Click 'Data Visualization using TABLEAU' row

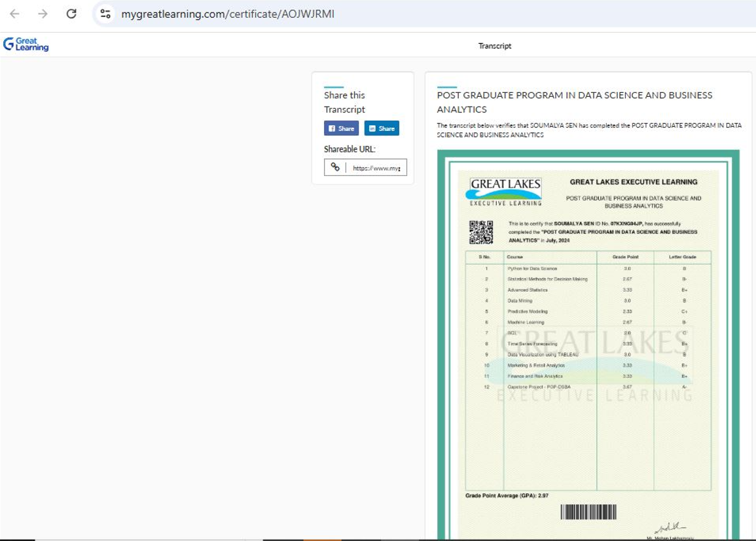[x=588, y=355]
